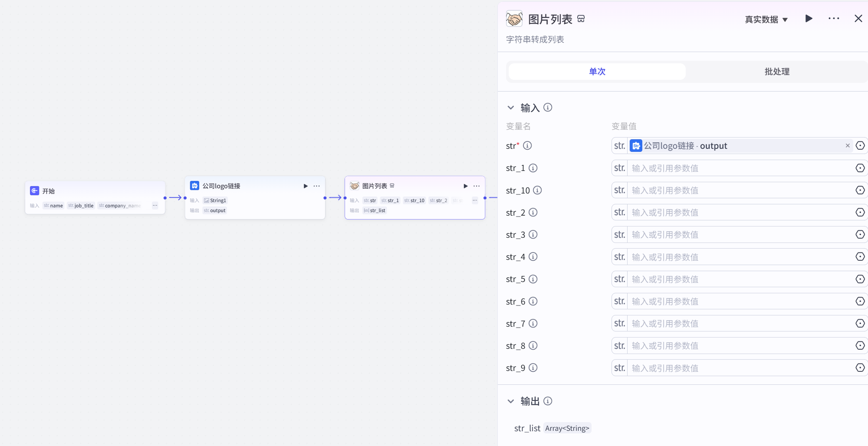Open reference picker for str_5 row

860,279
